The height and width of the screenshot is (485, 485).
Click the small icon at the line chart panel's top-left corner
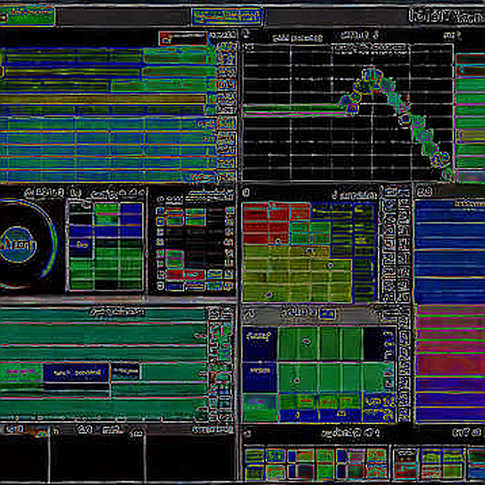click(x=246, y=34)
